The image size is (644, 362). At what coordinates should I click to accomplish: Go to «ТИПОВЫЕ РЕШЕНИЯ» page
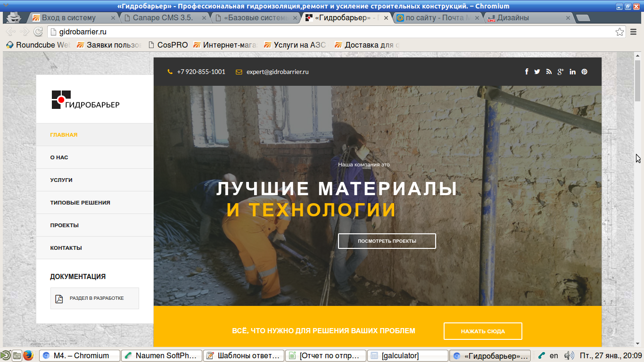click(x=80, y=203)
